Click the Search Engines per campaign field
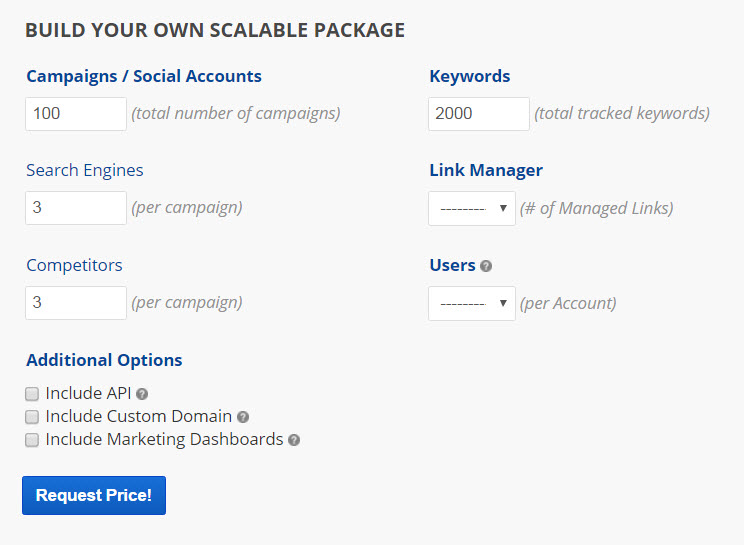The image size is (744, 545). pyautogui.click(x=76, y=208)
